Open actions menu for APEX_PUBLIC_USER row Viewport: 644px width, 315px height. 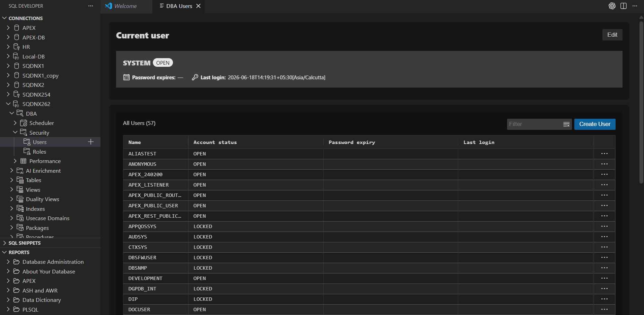[604, 206]
